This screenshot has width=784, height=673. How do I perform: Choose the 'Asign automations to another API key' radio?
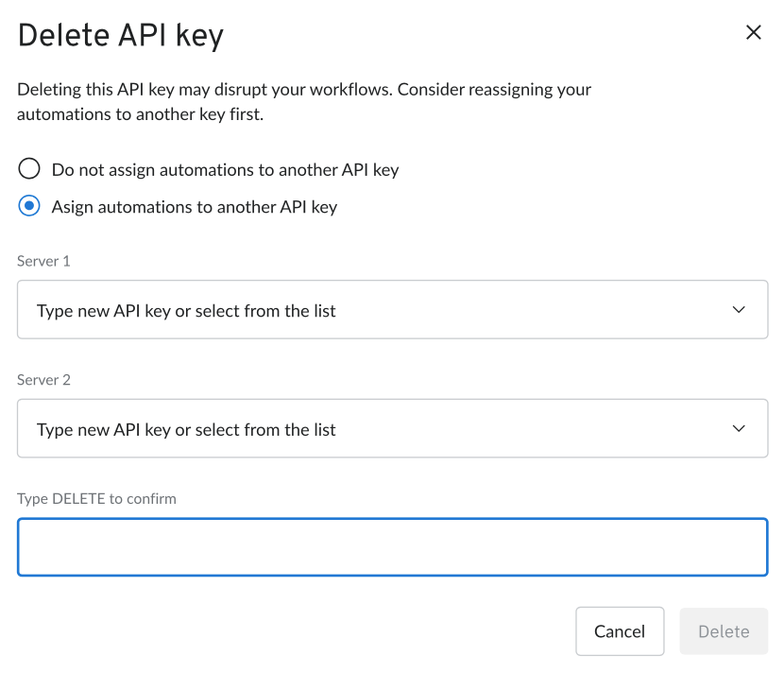[x=29, y=206]
